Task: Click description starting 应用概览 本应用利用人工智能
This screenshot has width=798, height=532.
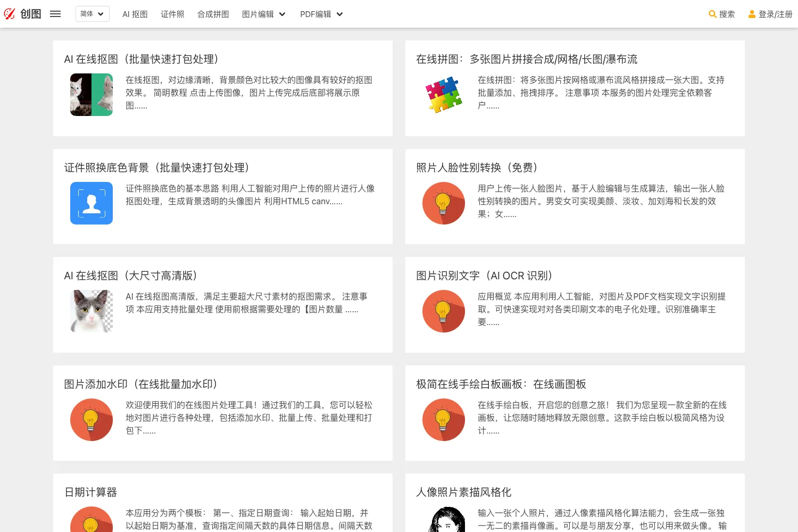Action: (x=602, y=309)
